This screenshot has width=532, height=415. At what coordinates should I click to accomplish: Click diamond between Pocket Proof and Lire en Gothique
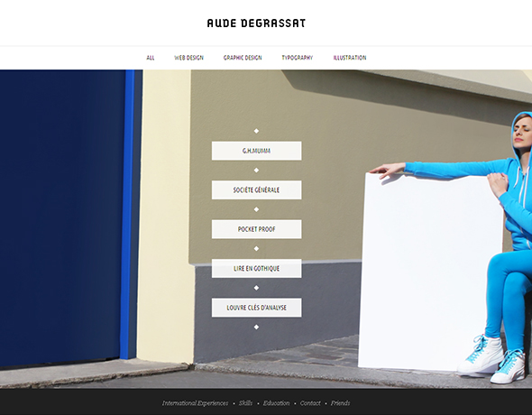[256, 249]
